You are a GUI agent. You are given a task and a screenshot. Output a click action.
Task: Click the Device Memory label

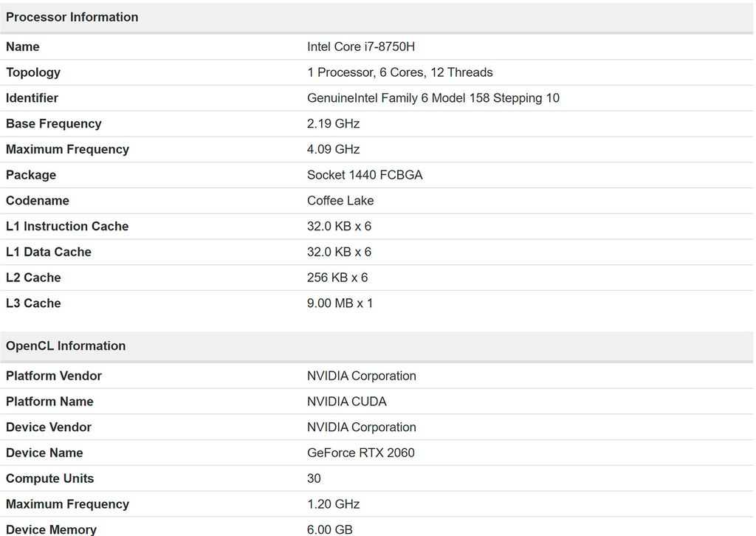tap(51, 529)
